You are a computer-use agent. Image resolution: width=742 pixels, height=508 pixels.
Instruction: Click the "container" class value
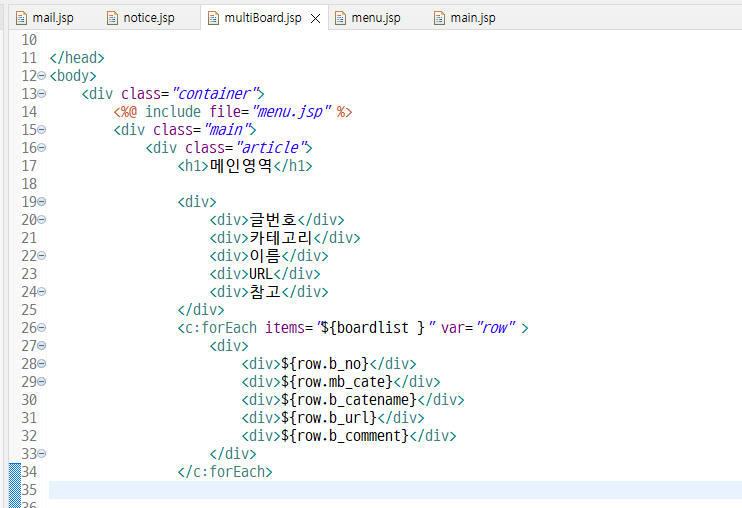[x=214, y=94]
